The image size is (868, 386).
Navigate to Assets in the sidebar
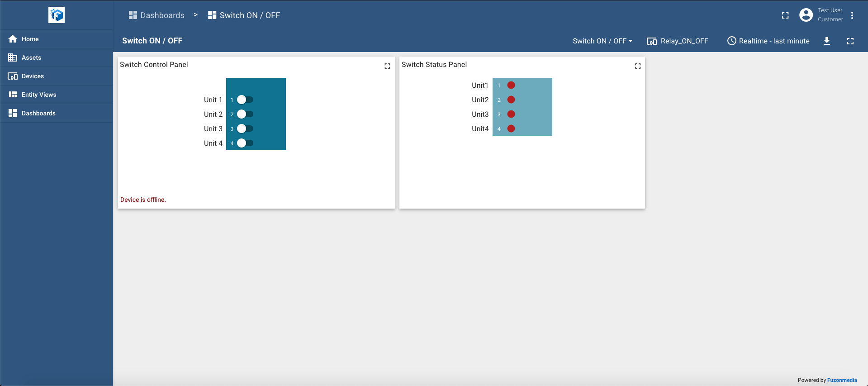(x=31, y=57)
